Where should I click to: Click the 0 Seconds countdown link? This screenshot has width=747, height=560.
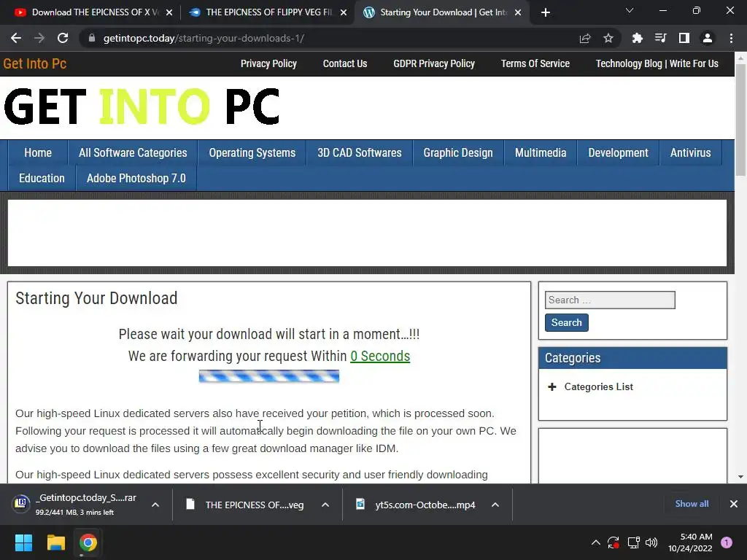pos(380,356)
